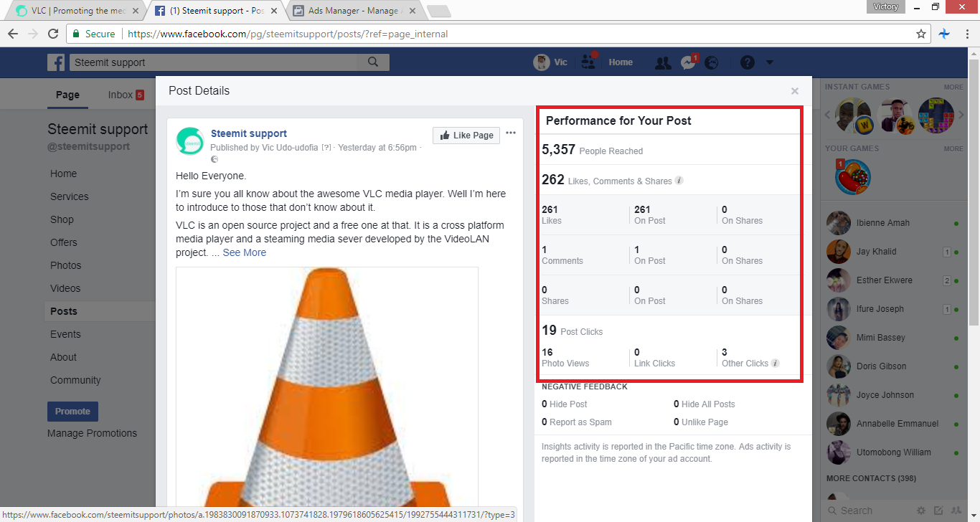Open Steemit support page name link

coord(249,133)
